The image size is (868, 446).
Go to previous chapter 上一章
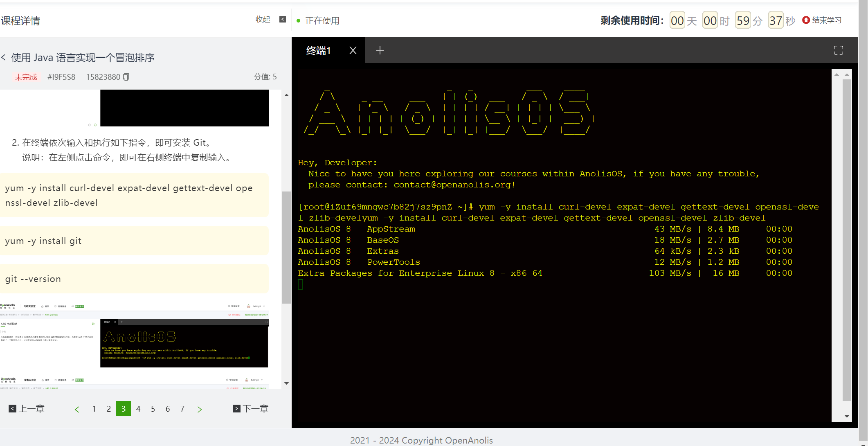(x=27, y=409)
